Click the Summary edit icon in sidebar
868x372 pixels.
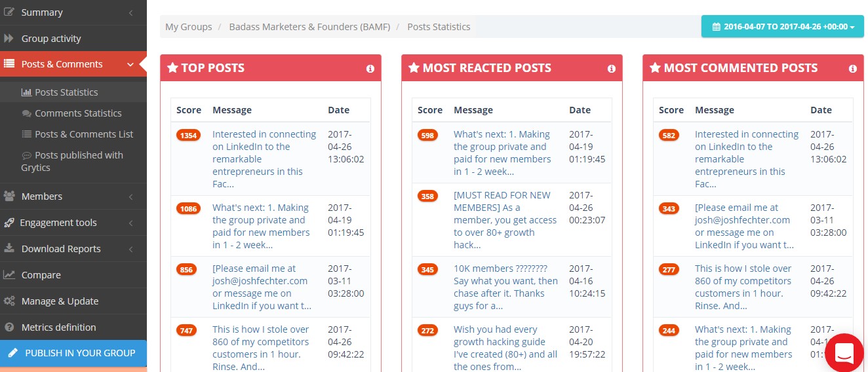9,12
